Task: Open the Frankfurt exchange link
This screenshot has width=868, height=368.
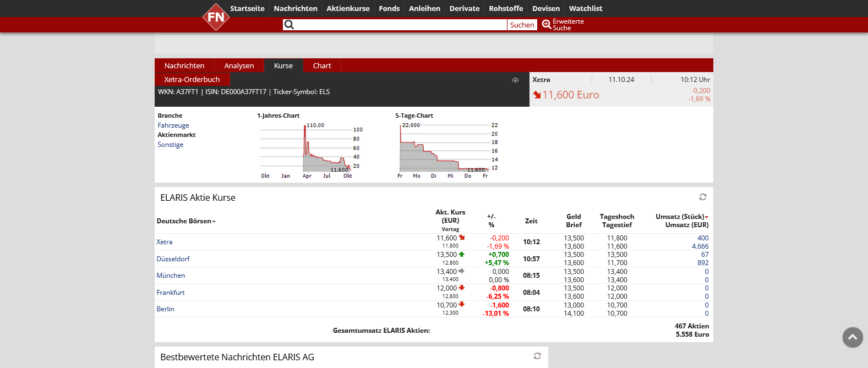Action: point(171,293)
